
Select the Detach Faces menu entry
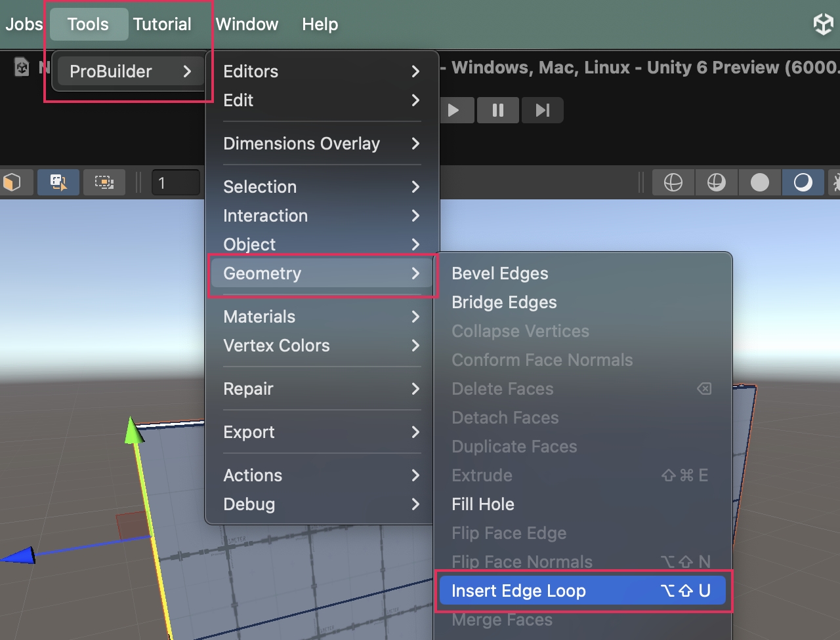(582, 418)
